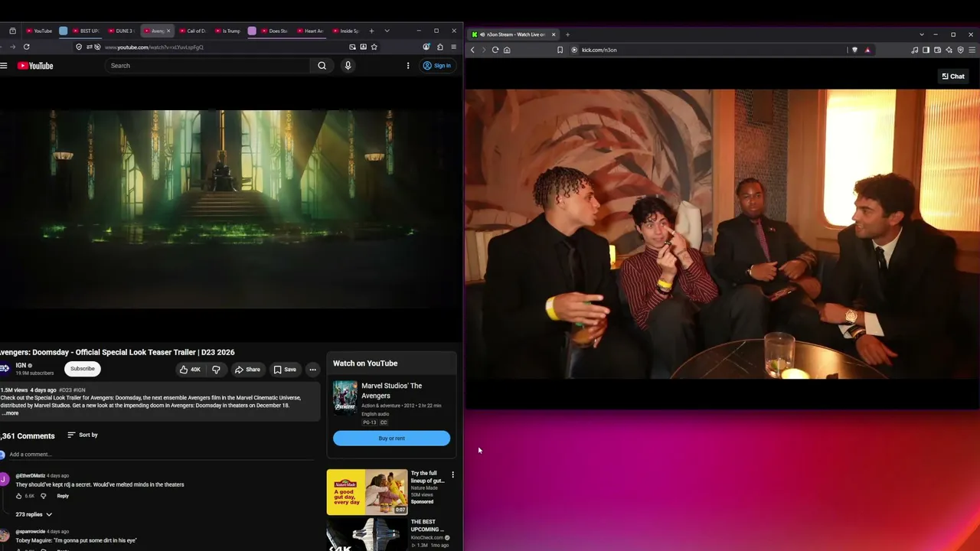Image resolution: width=980 pixels, height=551 pixels.
Task: Start voice search with the microphone icon
Action: coord(348,66)
